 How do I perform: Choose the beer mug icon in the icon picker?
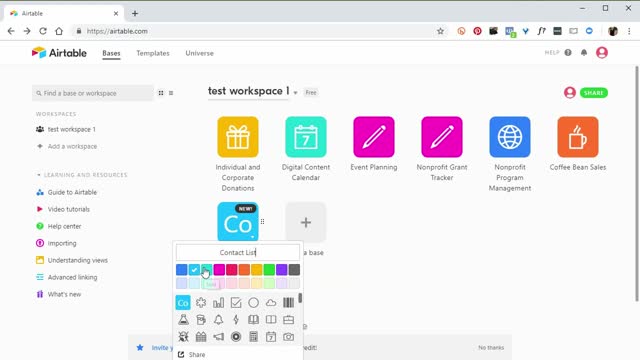point(201,320)
